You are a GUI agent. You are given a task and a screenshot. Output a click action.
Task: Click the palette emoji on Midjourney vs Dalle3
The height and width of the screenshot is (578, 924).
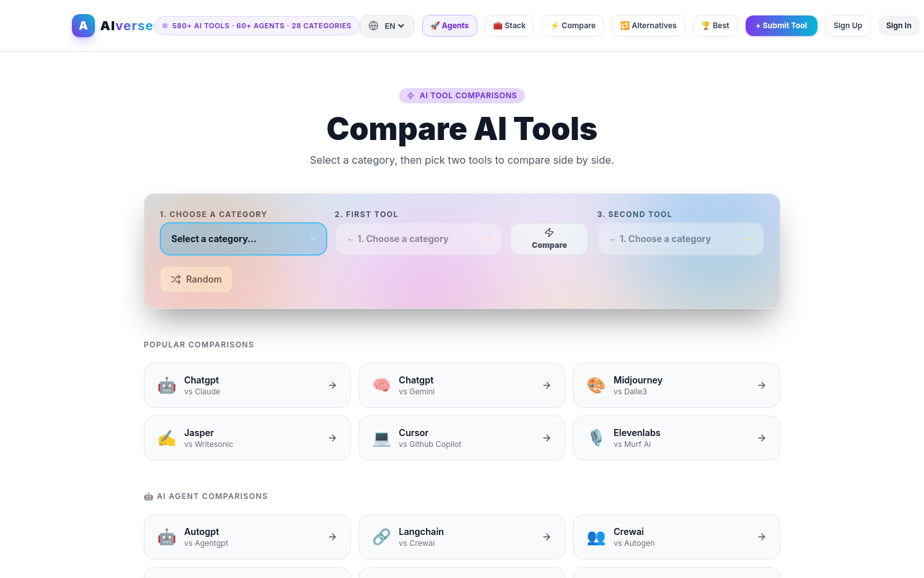596,385
